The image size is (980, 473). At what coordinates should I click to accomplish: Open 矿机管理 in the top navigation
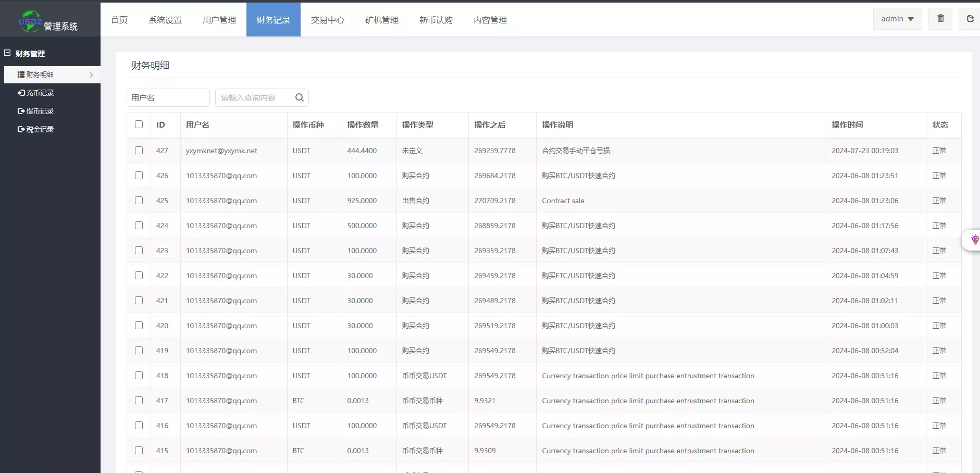(x=381, y=20)
